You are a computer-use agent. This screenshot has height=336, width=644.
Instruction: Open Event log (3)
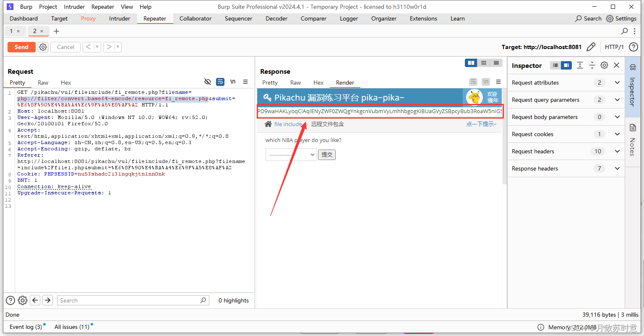pos(26,327)
